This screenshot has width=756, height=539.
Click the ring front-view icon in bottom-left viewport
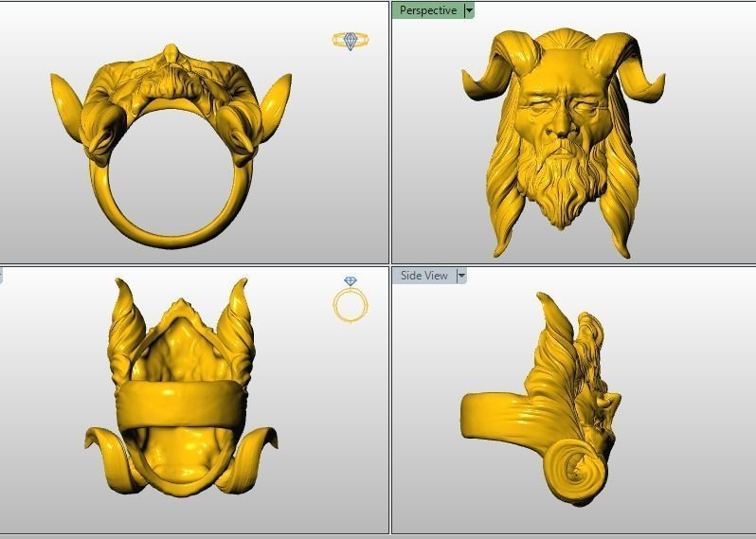pos(351,300)
